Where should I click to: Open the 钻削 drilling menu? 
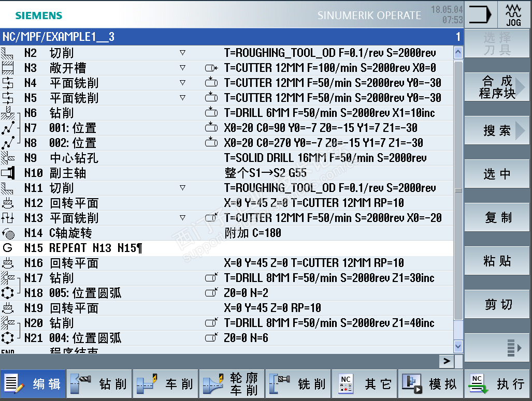pos(99,384)
